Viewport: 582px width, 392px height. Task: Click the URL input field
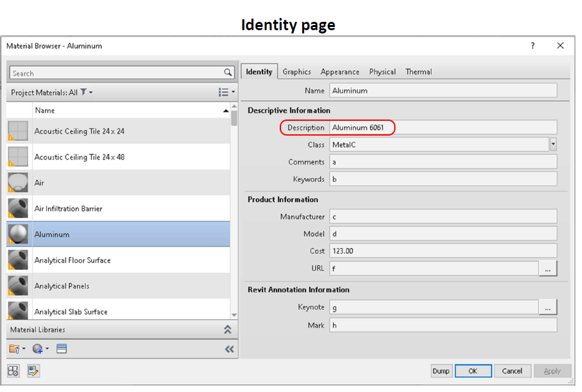click(x=434, y=269)
